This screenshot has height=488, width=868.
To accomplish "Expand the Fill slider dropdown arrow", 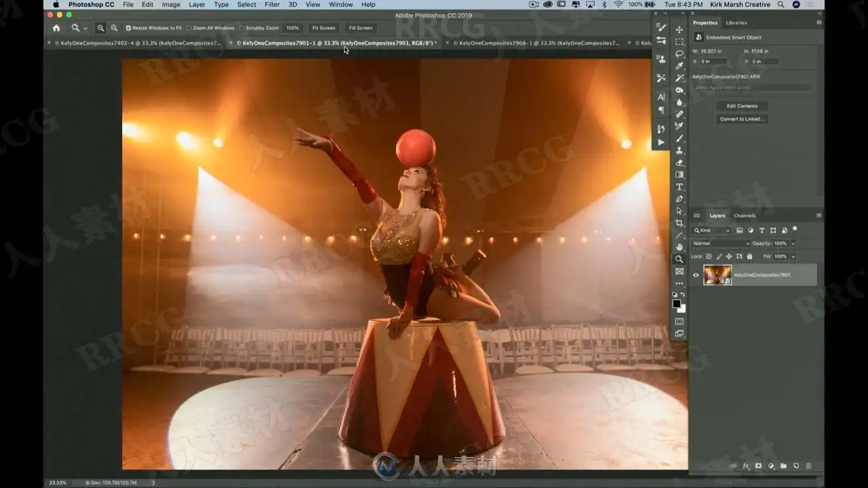I will pyautogui.click(x=793, y=257).
